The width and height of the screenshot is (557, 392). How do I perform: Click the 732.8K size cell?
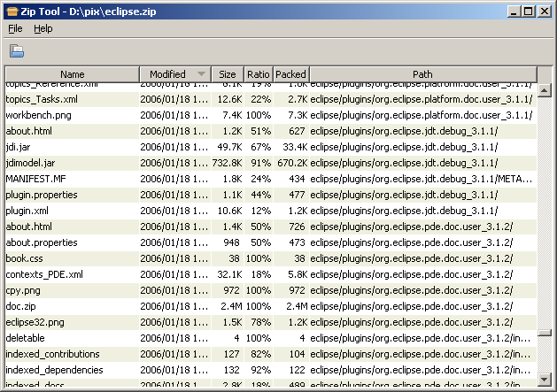[x=228, y=163]
